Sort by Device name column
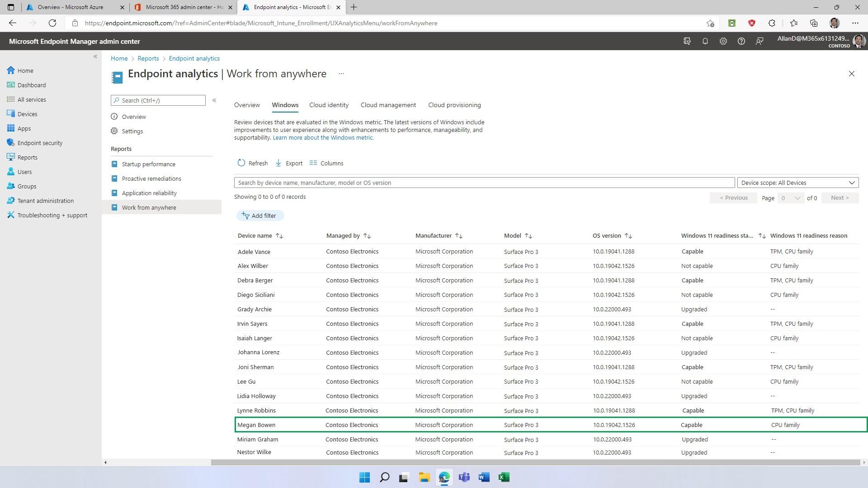This screenshot has width=868, height=488. [x=279, y=236]
